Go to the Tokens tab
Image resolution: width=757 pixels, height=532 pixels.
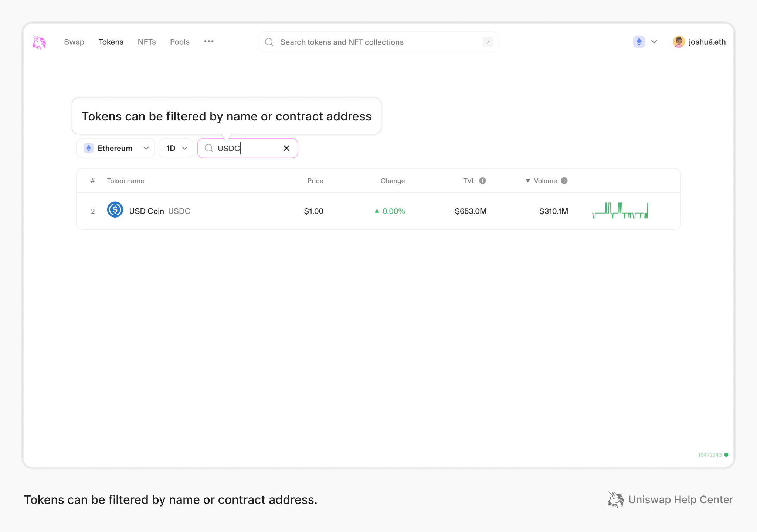(111, 42)
